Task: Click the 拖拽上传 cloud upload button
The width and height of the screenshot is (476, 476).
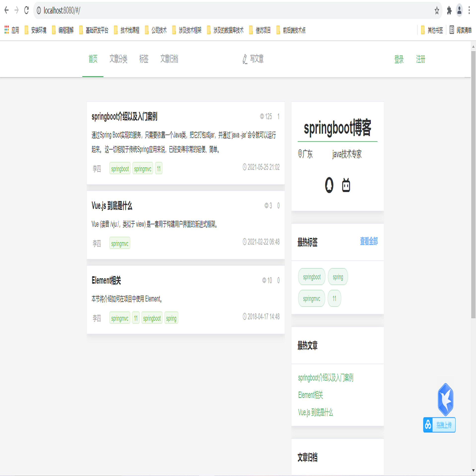Action: tap(439, 425)
